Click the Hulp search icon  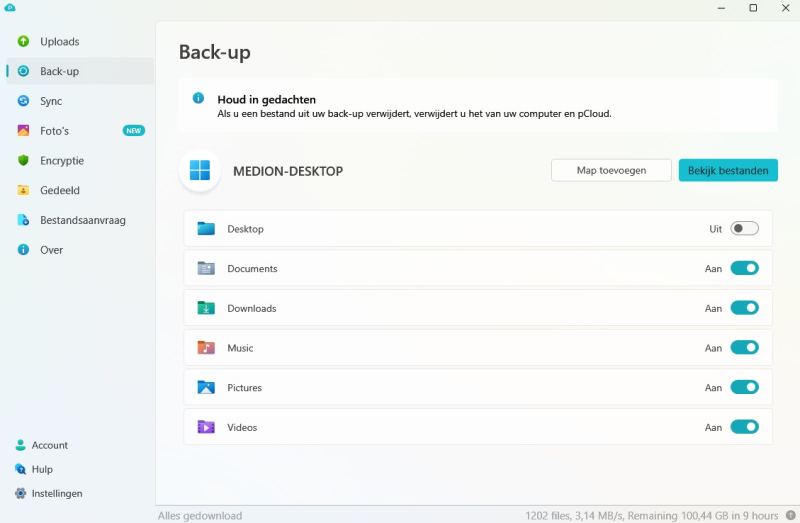click(20, 469)
